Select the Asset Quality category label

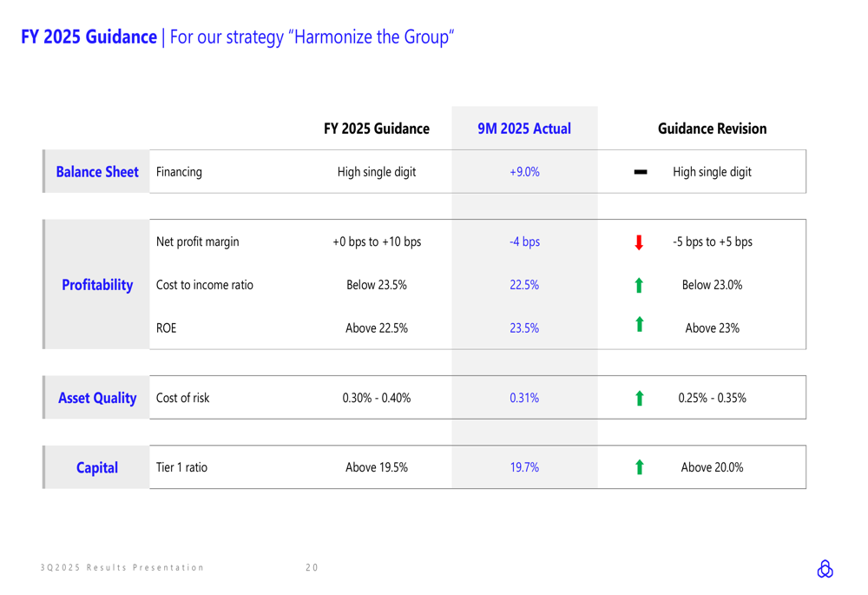tap(97, 399)
